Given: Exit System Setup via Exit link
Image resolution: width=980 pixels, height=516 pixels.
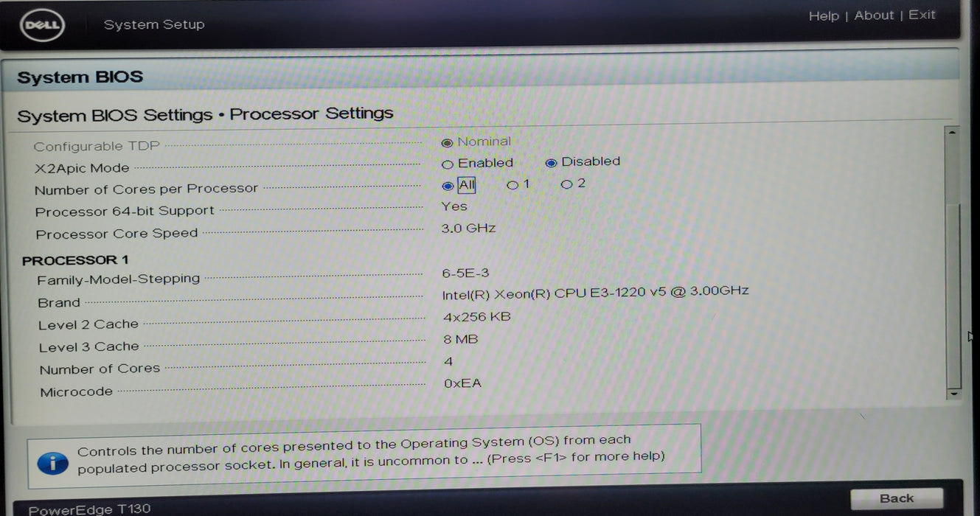Looking at the screenshot, I should pyautogui.click(x=922, y=14).
